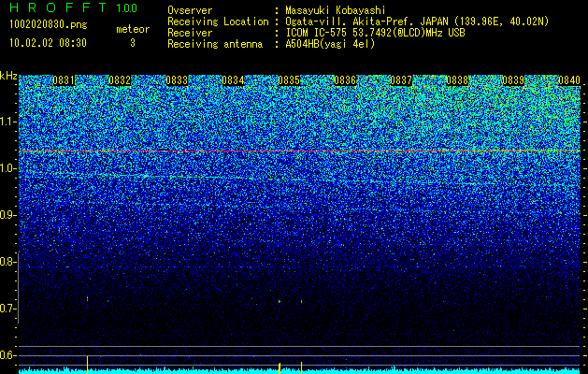The image size is (588, 374).
Task: Click the 0838 time marker
Action: click(457, 80)
